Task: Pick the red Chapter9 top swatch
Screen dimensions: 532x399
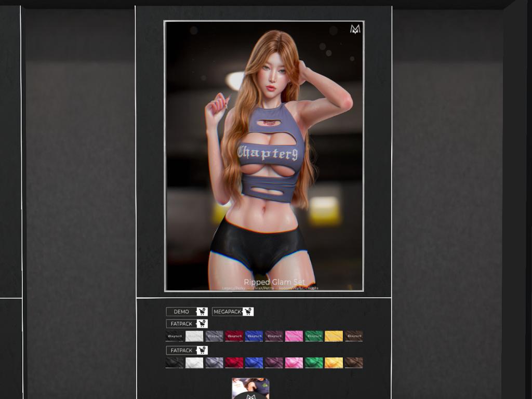Action: pos(234,336)
